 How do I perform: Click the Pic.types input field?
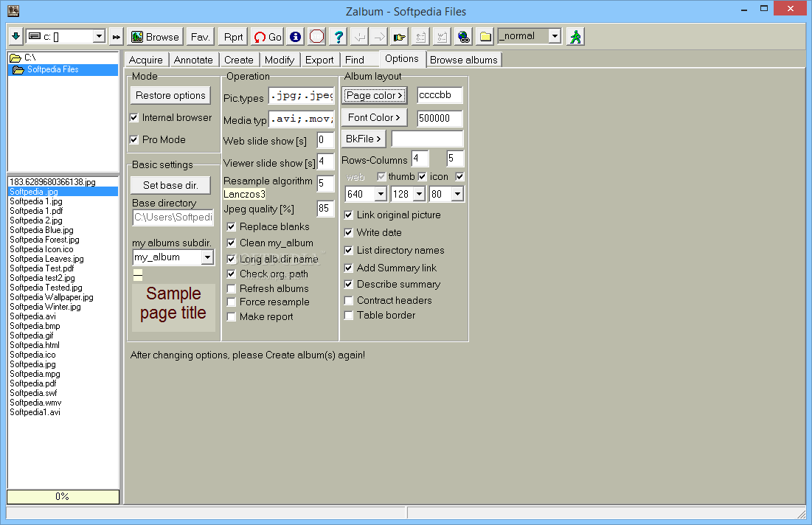(302, 96)
